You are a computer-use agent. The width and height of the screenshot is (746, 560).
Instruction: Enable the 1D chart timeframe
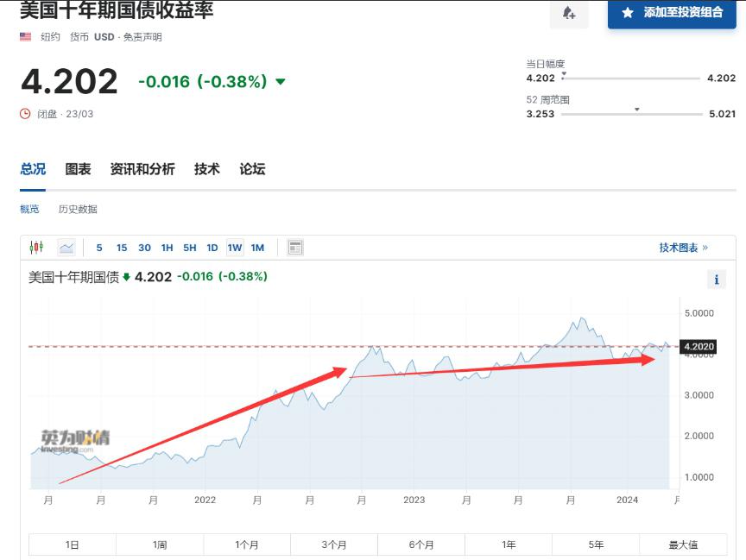tap(211, 248)
